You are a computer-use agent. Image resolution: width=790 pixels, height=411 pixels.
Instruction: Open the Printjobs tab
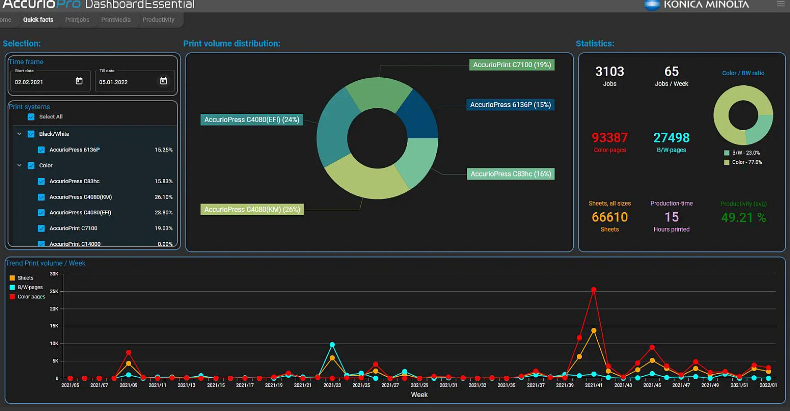[77, 20]
